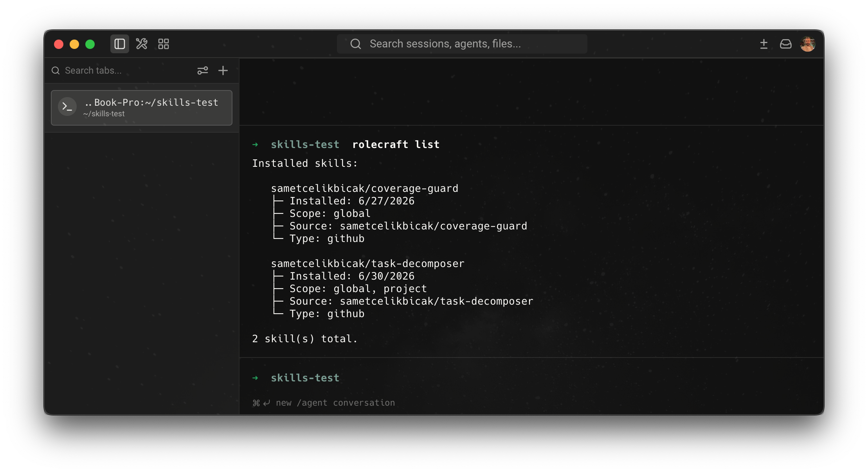Click the sametcelikbicak/task-decomposer entry
868x473 pixels.
pos(367,264)
